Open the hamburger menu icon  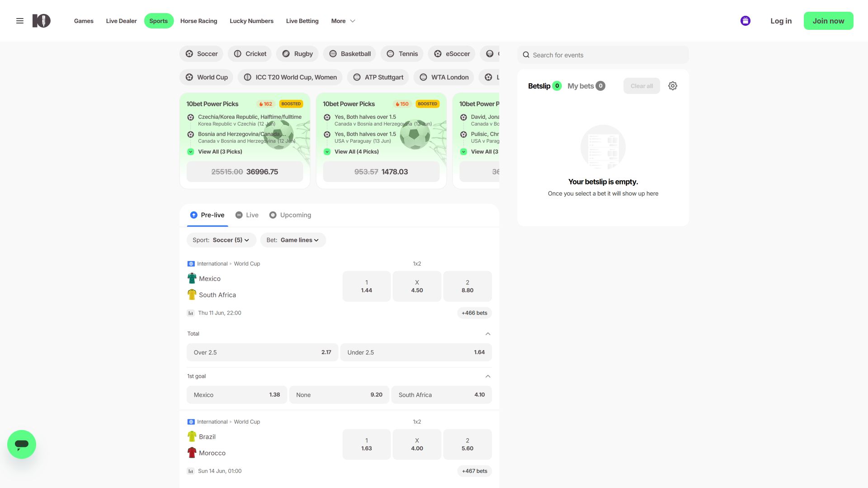20,21
